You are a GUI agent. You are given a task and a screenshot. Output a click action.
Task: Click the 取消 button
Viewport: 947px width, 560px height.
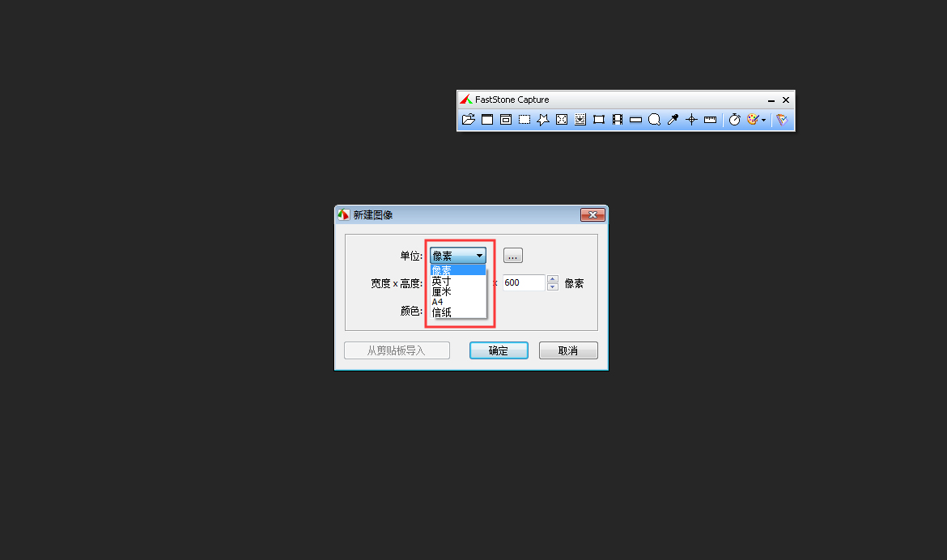[568, 350]
